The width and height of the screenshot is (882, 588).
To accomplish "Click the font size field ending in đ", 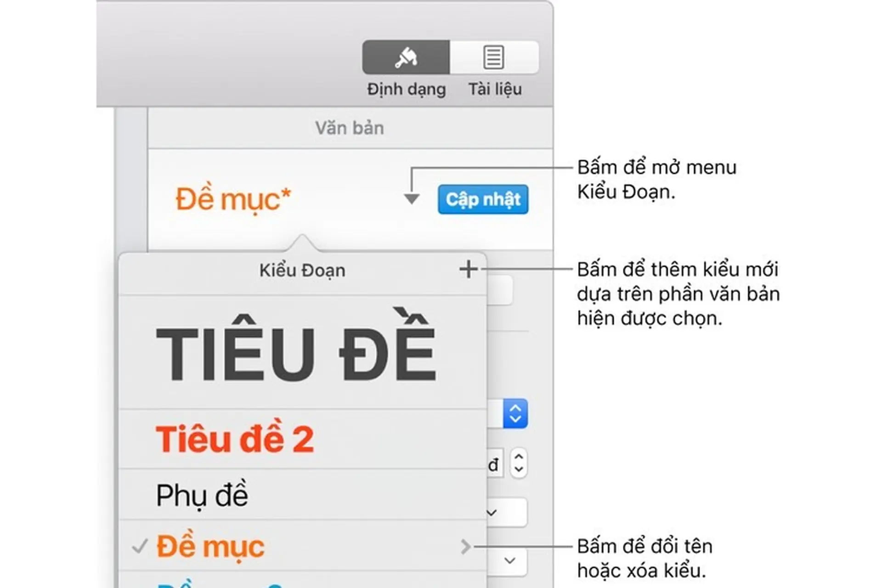I will tap(495, 464).
